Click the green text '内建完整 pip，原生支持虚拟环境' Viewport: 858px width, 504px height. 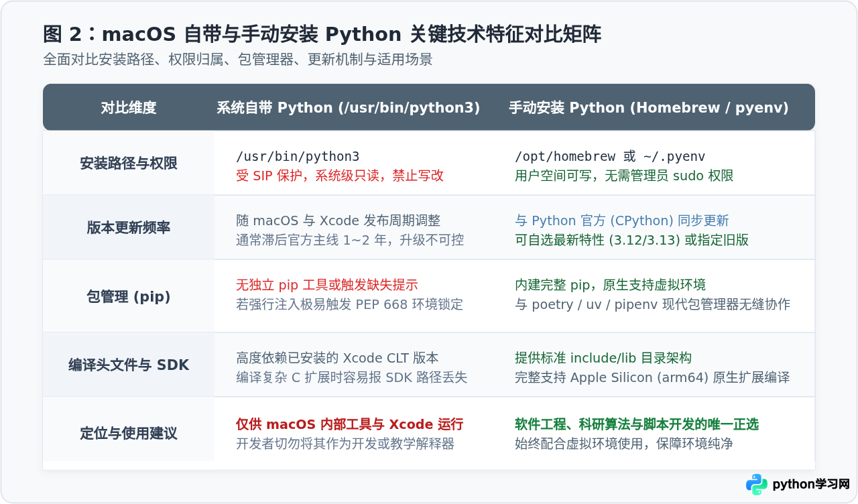click(610, 285)
